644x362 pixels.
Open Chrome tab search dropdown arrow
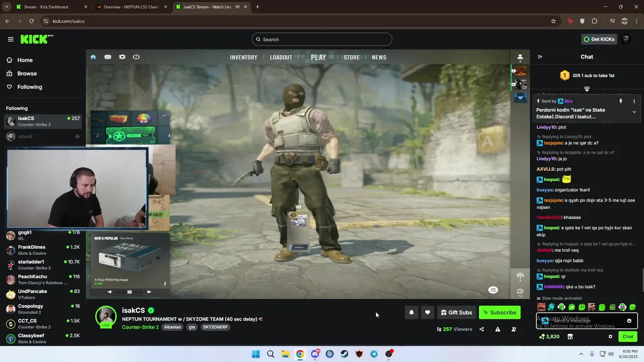(x=7, y=7)
